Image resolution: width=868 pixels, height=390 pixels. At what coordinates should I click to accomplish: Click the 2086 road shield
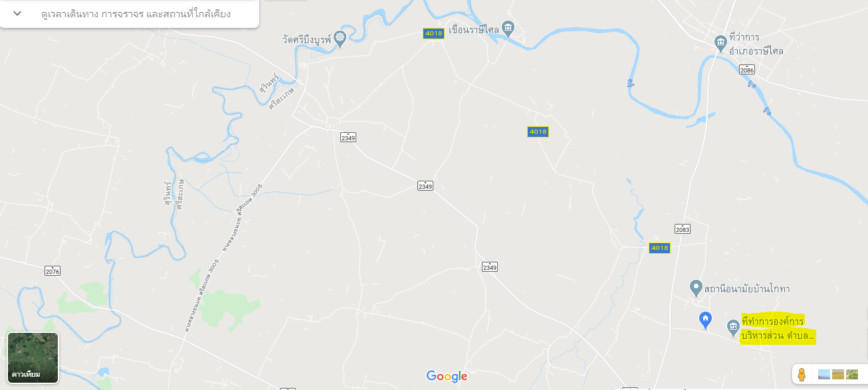[747, 69]
